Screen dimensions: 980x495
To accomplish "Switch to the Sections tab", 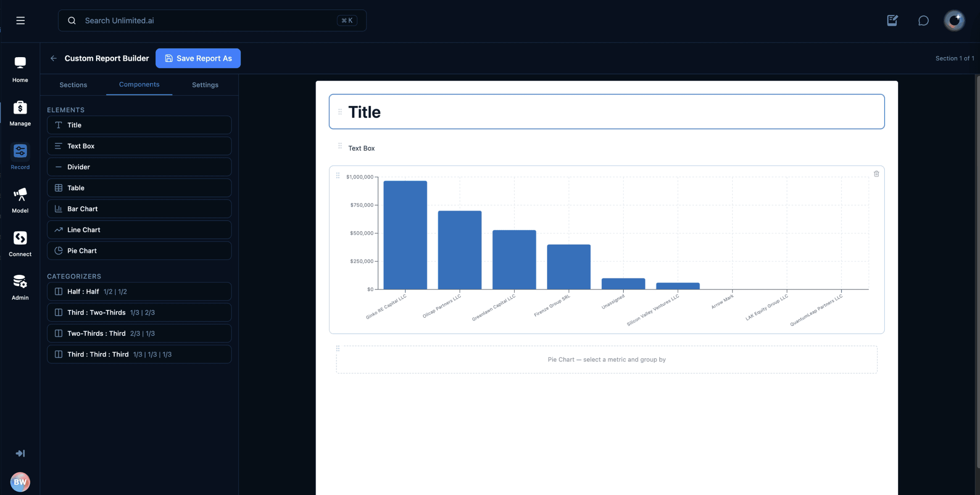I will click(x=73, y=85).
